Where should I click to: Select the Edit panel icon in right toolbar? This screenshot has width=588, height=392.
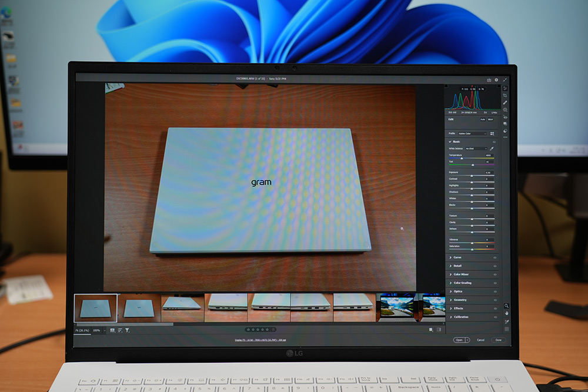[505, 88]
